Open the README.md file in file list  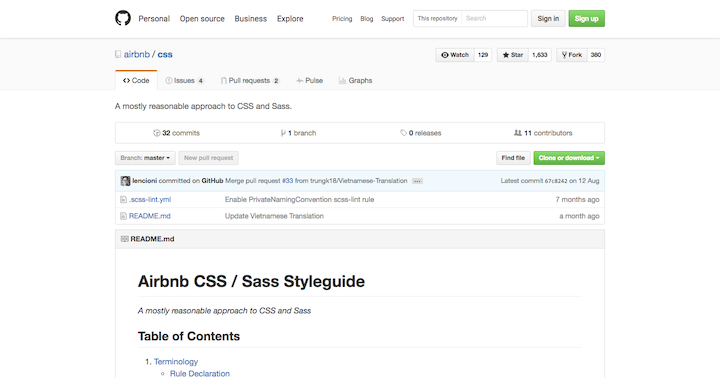click(150, 216)
